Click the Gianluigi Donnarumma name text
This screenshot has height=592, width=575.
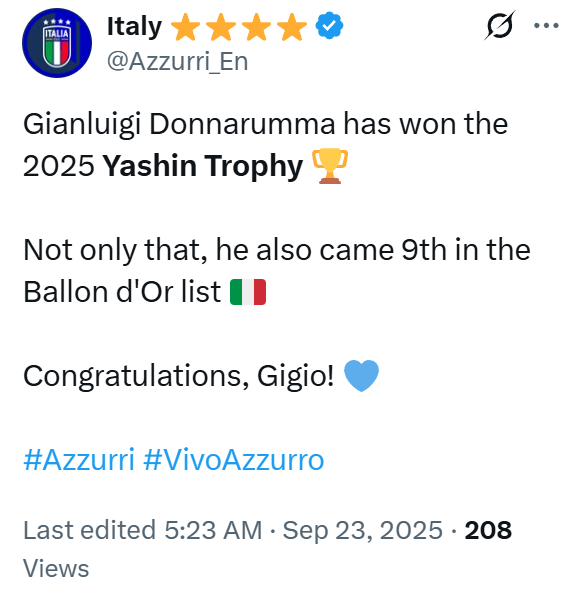pyautogui.click(x=179, y=125)
